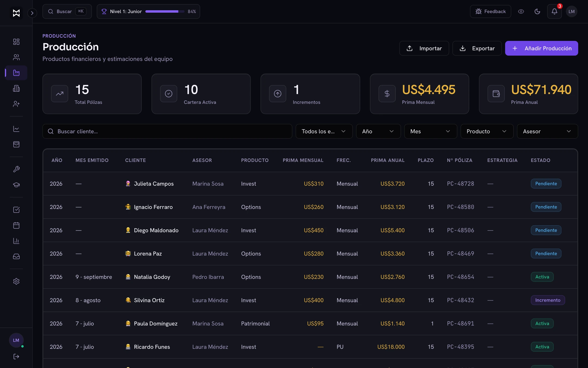Open the archive box icon in sidebar
588x368 pixels.
click(16, 144)
